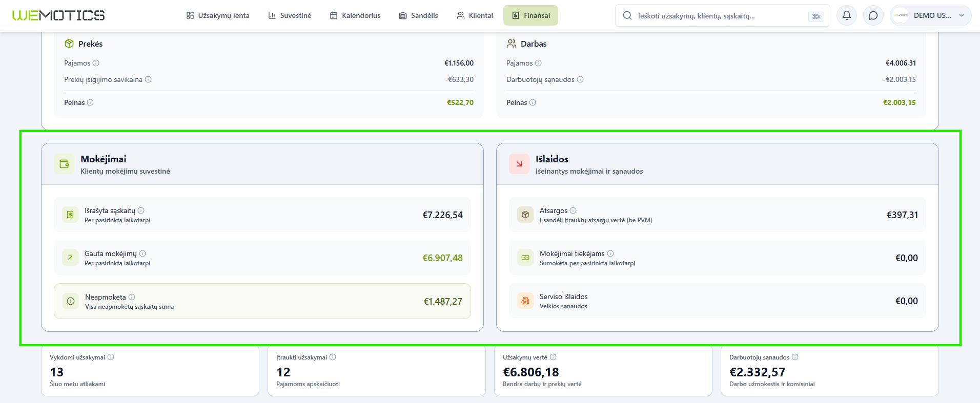Viewport: 980px width, 403px height.
Task: Open the notifications bell
Action: 847,15
